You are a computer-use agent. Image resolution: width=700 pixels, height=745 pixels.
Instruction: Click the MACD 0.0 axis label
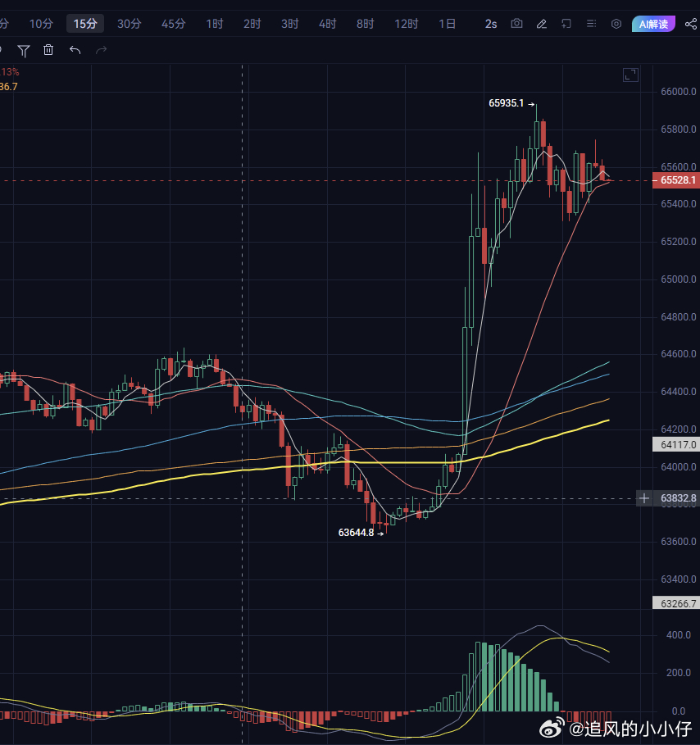tap(679, 711)
